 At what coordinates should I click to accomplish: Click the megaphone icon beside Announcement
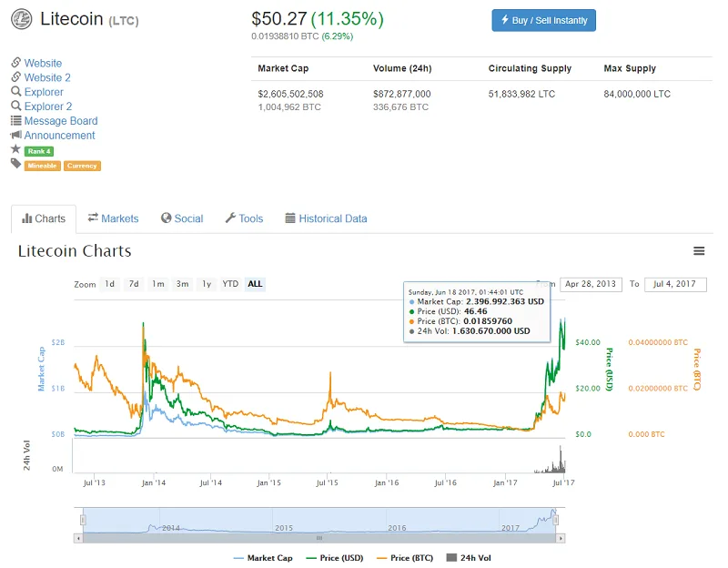(x=16, y=135)
